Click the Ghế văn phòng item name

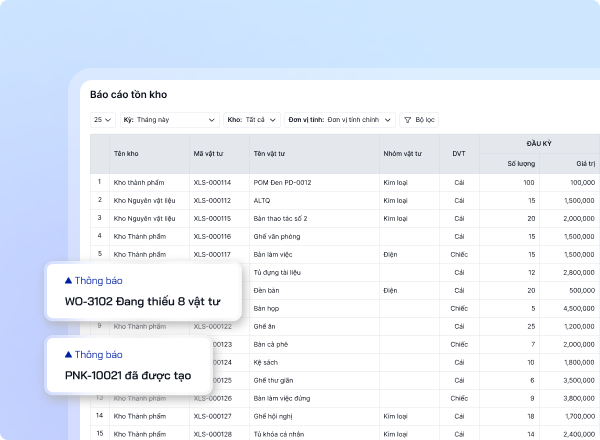[x=277, y=236]
